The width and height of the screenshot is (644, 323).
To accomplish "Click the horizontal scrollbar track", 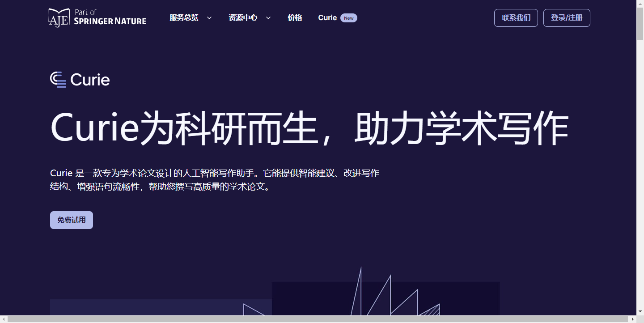I will tap(318, 319).
